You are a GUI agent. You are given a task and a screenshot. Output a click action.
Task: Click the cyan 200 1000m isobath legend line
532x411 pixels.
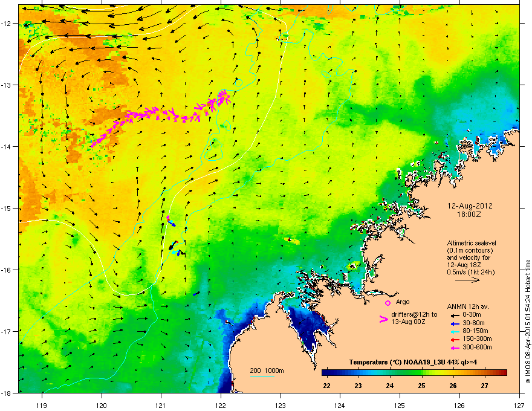point(262,376)
